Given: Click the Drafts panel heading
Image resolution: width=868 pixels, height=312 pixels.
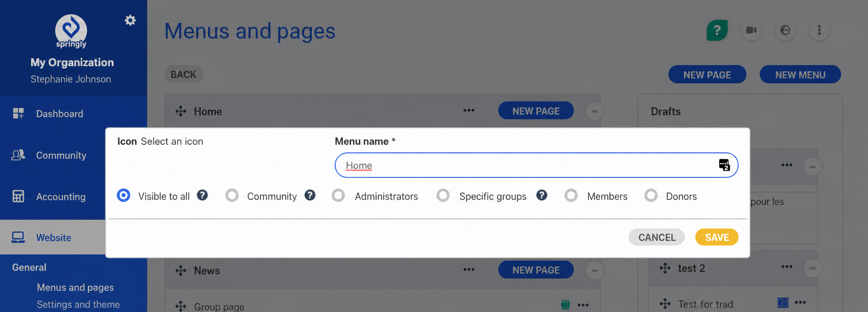Looking at the screenshot, I should coord(666,111).
